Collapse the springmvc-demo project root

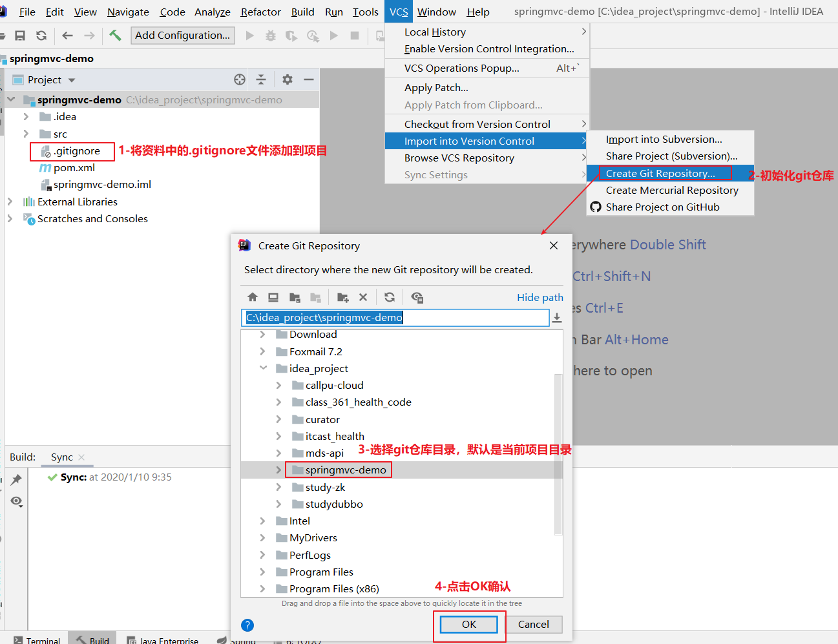(x=11, y=99)
